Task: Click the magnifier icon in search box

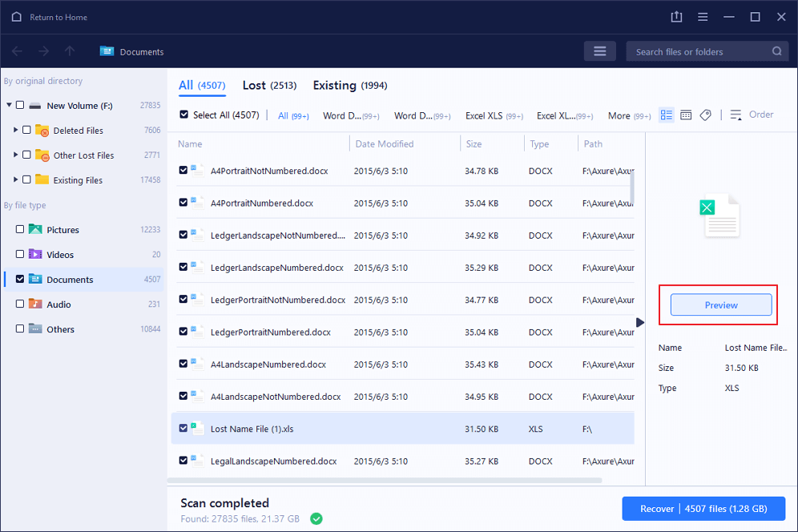Action: (776, 51)
